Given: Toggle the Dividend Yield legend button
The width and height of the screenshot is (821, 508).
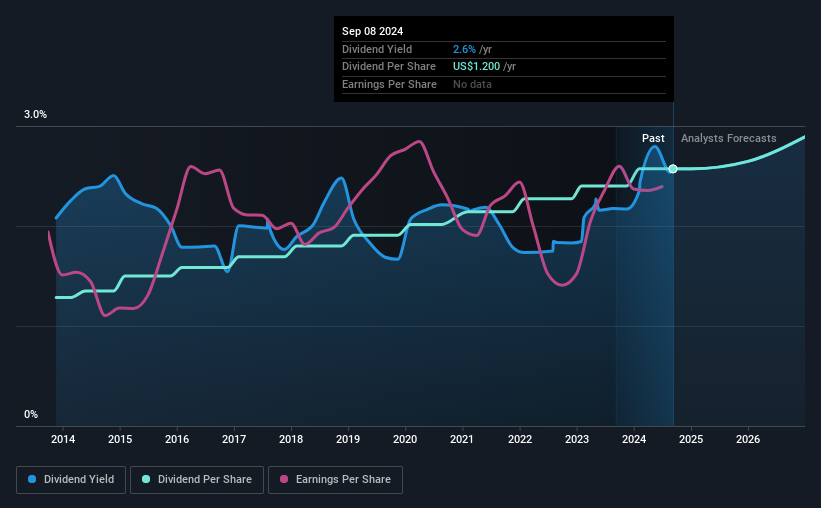Looking at the screenshot, I should (x=71, y=480).
